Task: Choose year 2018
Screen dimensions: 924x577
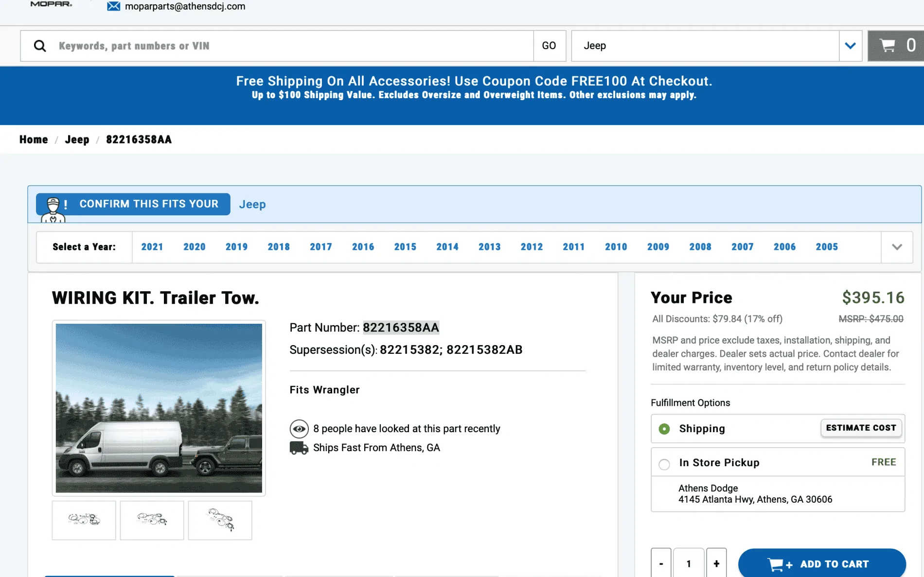Action: [279, 247]
